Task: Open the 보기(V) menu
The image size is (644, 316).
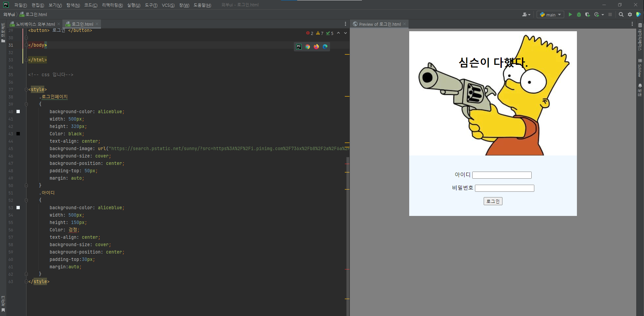Action: click(55, 5)
